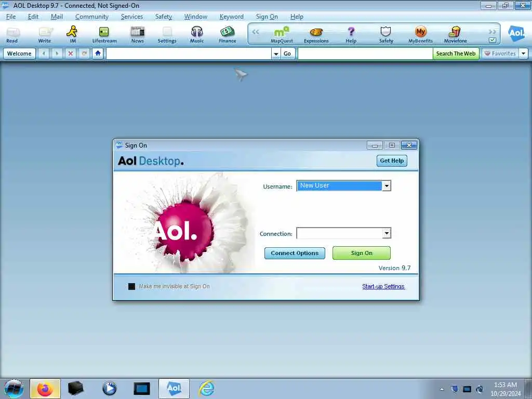Click the green Sign On button
Image resolution: width=532 pixels, height=399 pixels.
362,253
